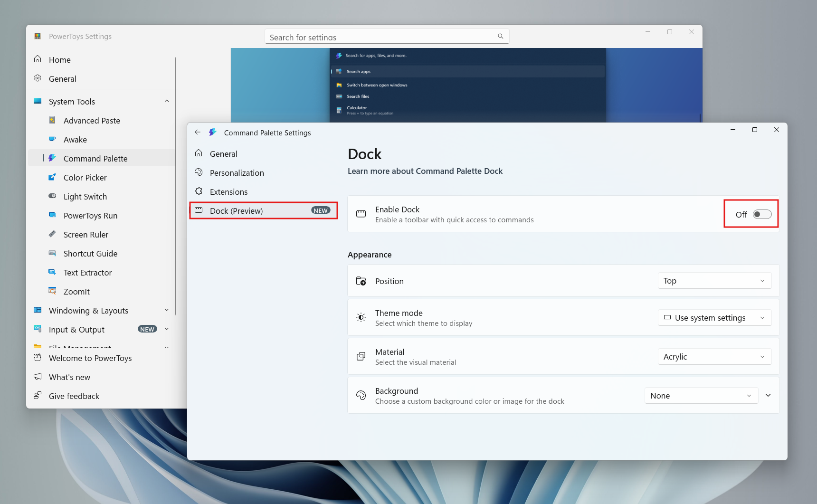Click the Awake cup icon
This screenshot has height=504, width=817.
point(52,139)
